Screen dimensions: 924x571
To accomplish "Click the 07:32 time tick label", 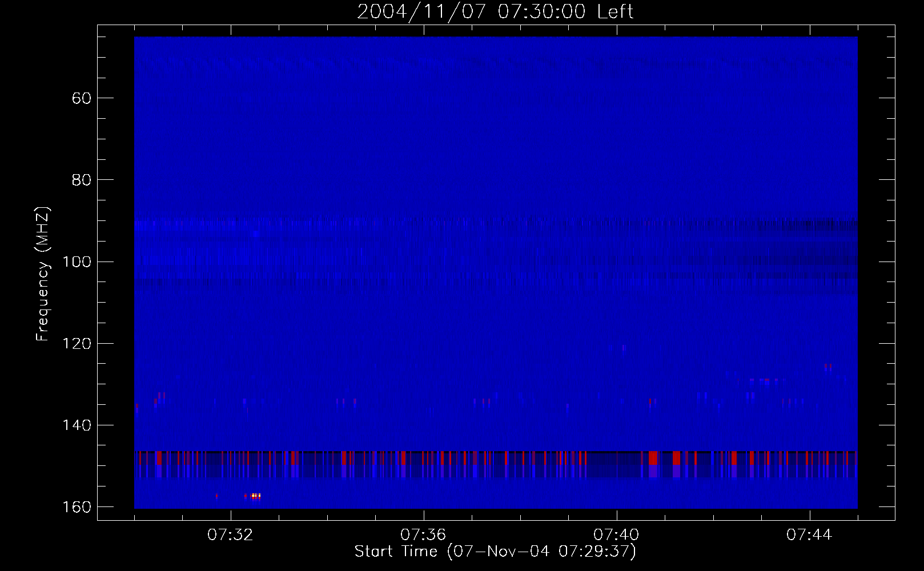I will point(231,535).
